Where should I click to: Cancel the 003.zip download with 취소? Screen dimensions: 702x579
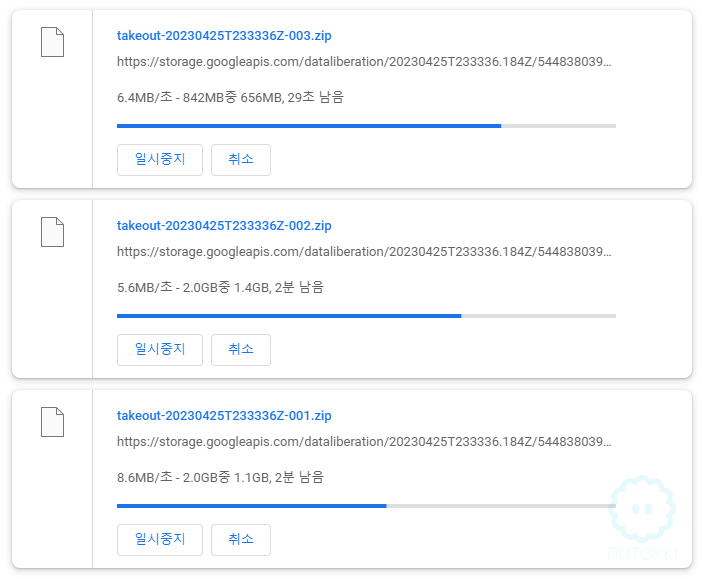pyautogui.click(x=241, y=159)
